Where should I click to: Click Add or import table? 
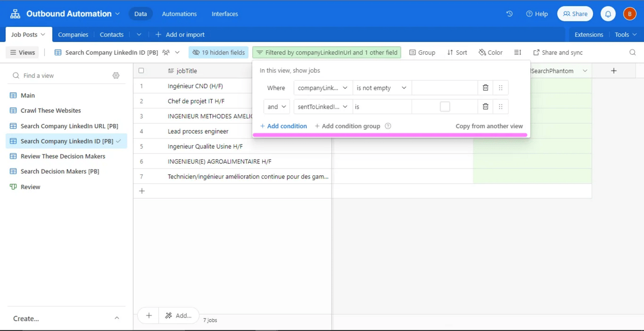(180, 34)
